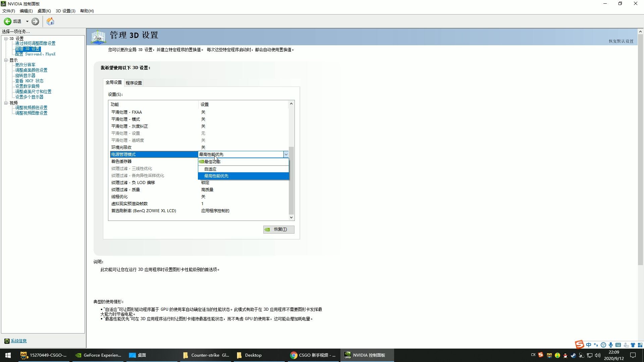Open 旋转显示器 task
644x362 pixels.
(x=25, y=75)
